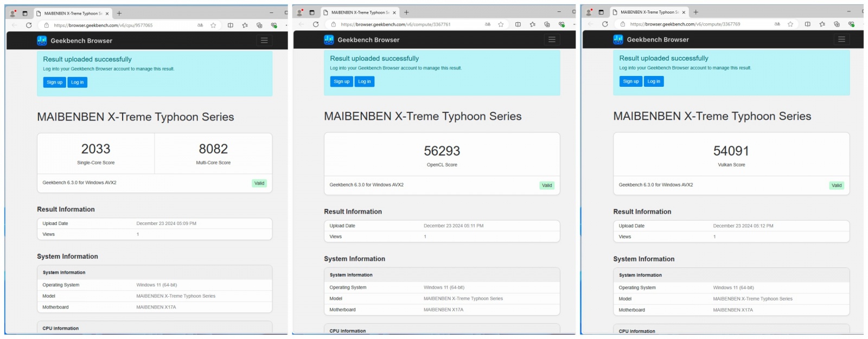Close the tab in the left window
The image size is (868, 339).
[x=107, y=14]
